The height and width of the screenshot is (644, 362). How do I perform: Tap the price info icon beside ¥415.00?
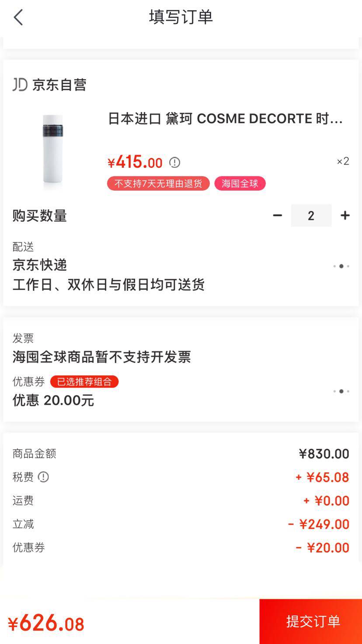click(174, 163)
